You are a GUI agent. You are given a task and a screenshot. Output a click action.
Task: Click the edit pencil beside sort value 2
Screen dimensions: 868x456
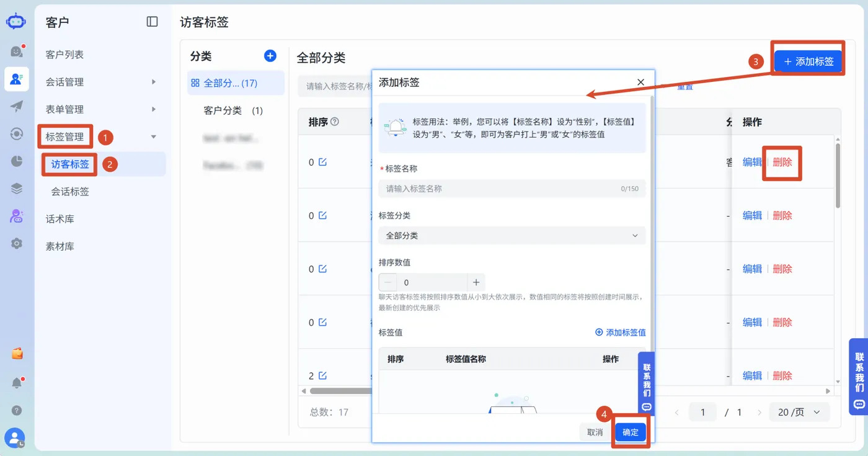click(322, 375)
